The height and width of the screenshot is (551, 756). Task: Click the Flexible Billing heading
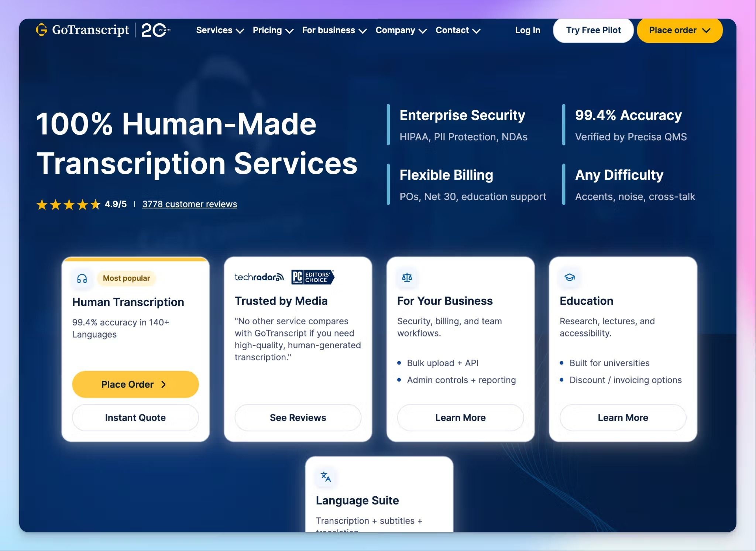(x=446, y=175)
